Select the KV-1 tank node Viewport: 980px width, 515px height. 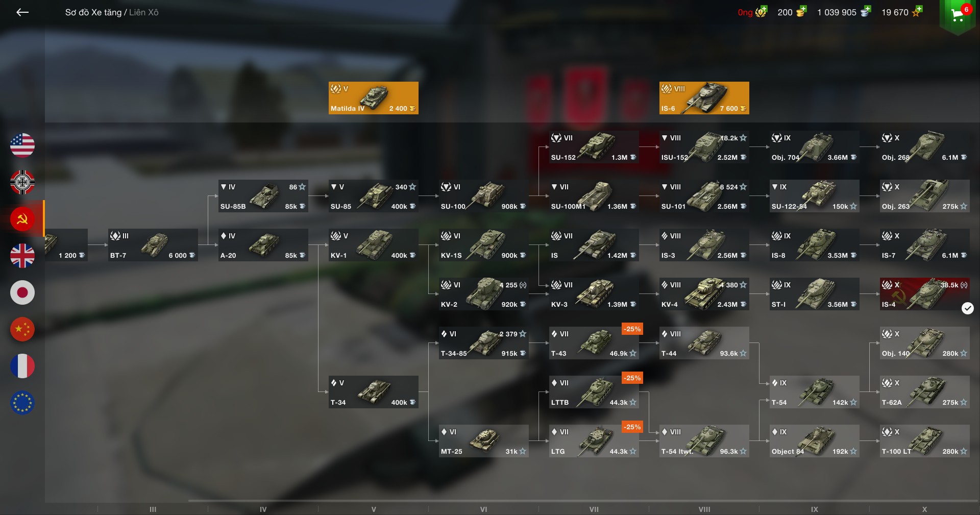(x=374, y=245)
